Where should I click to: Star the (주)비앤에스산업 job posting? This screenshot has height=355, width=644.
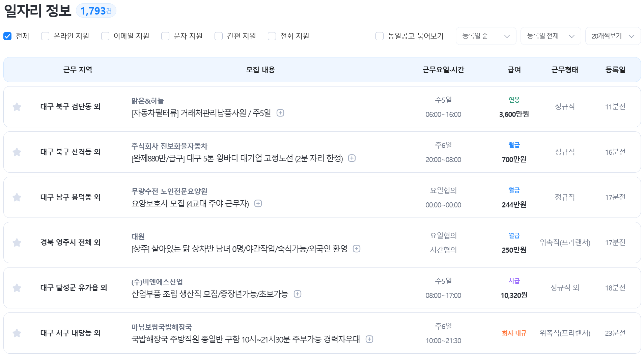pyautogui.click(x=17, y=288)
